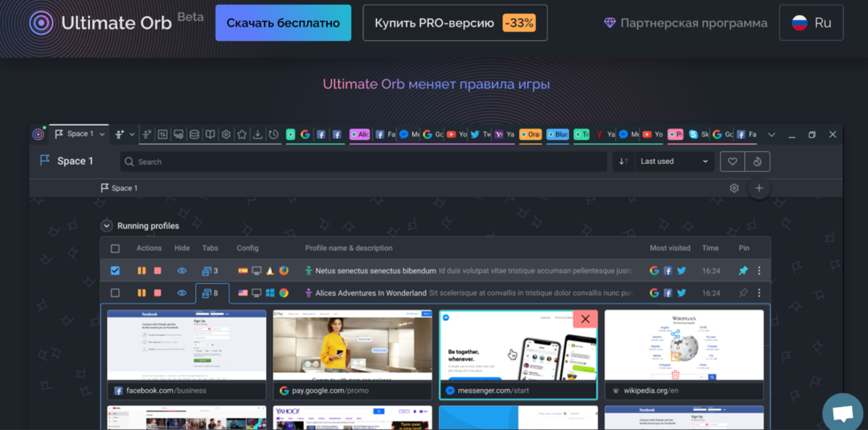
Task: Uncheck the Netus senectus profile checkbox
Action: (x=115, y=271)
